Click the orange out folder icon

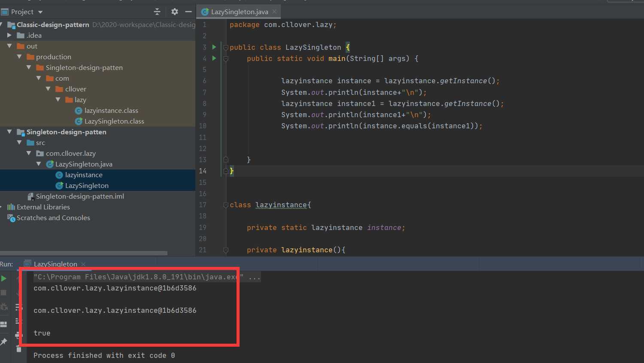[x=21, y=46]
